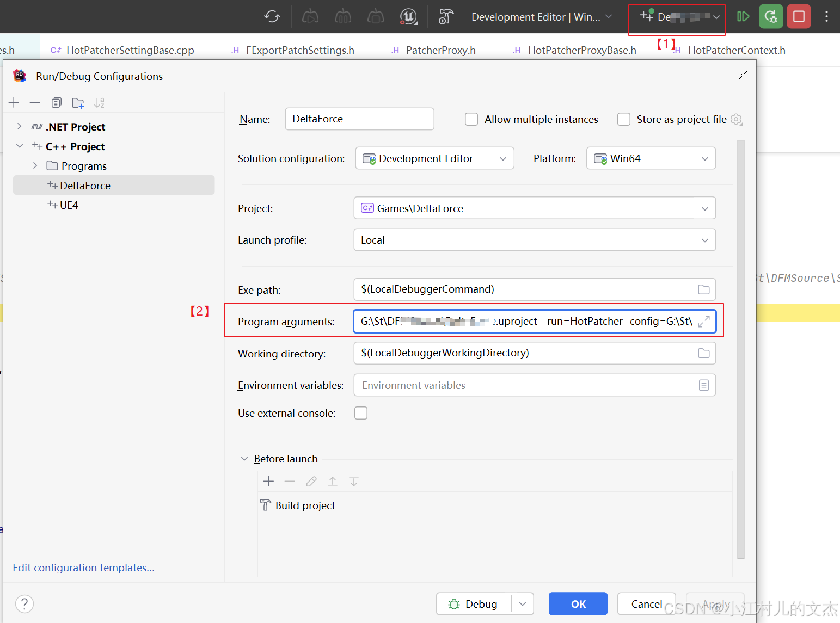Open the Platform Win64 dropdown
Image resolution: width=840 pixels, height=623 pixels.
click(651, 158)
